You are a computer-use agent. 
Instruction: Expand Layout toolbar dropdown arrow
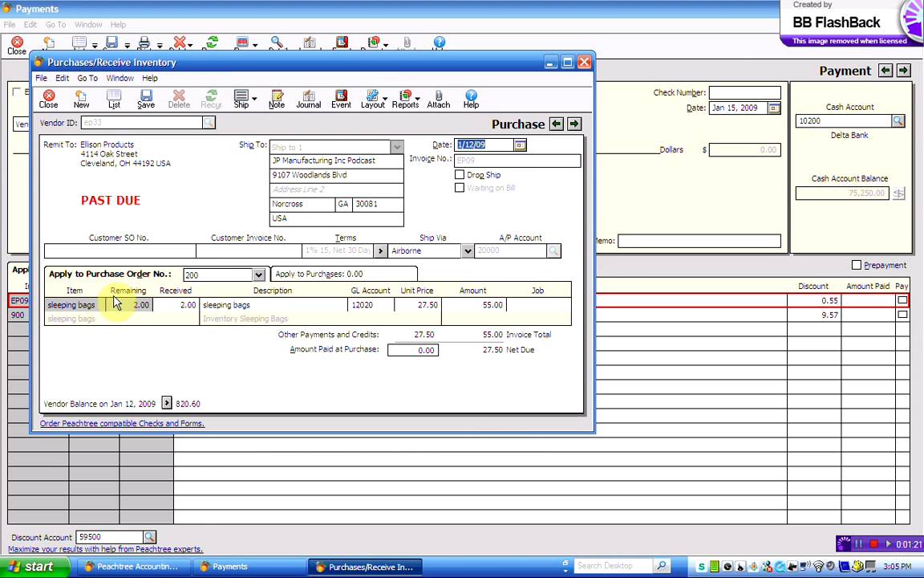point(385,99)
